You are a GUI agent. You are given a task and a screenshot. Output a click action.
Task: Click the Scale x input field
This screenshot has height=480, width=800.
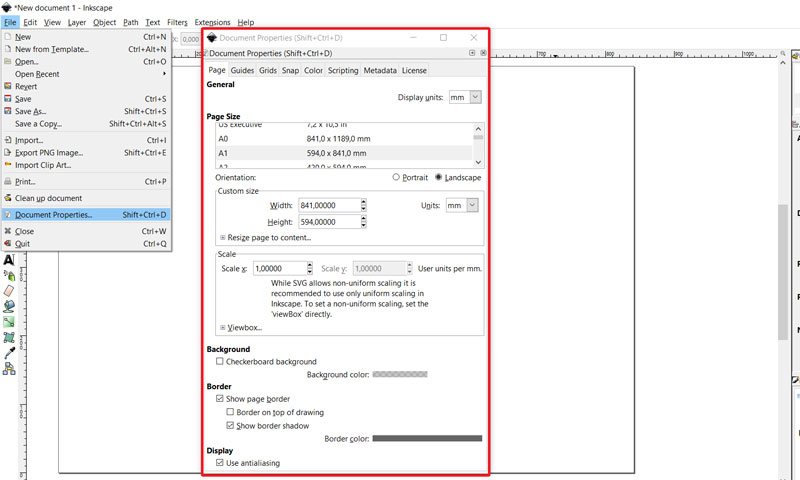[x=280, y=268]
